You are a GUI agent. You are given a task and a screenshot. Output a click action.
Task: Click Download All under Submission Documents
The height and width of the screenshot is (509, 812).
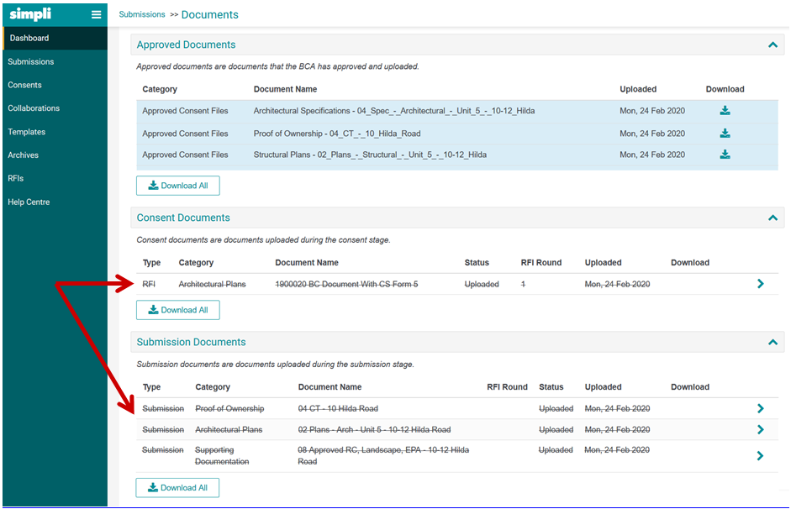click(177, 488)
